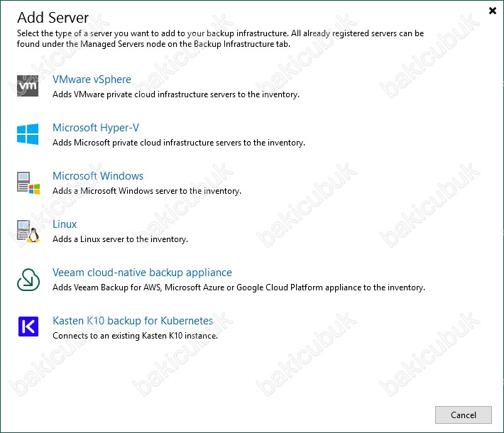Click the Kasten K10 logo icon
Screen dimensions: 504x433
(28, 327)
